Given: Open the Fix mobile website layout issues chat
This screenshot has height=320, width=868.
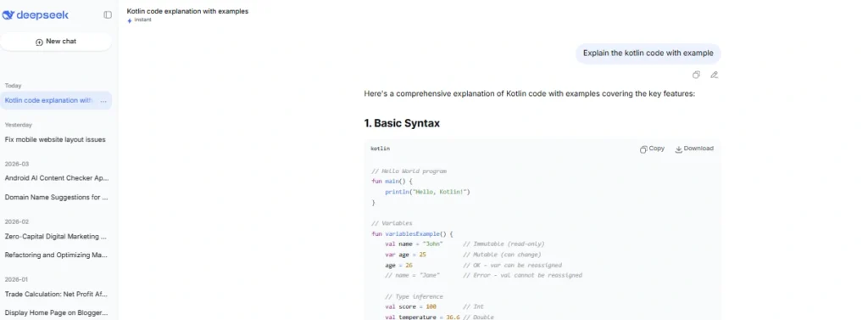Looking at the screenshot, I should click(56, 140).
